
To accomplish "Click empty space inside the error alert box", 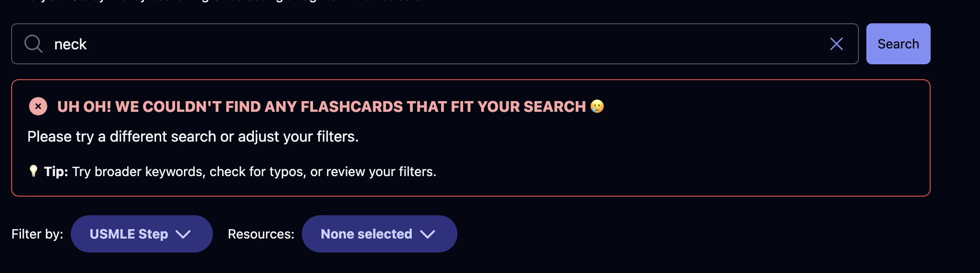I will (699, 149).
